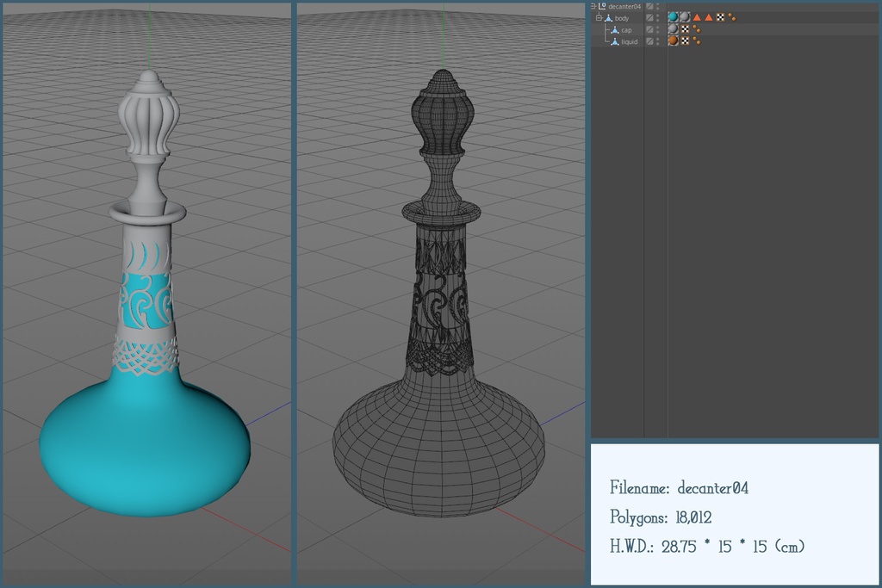The width and height of the screenshot is (882, 588).
Task: Select the liquid object name
Action: [x=630, y=41]
